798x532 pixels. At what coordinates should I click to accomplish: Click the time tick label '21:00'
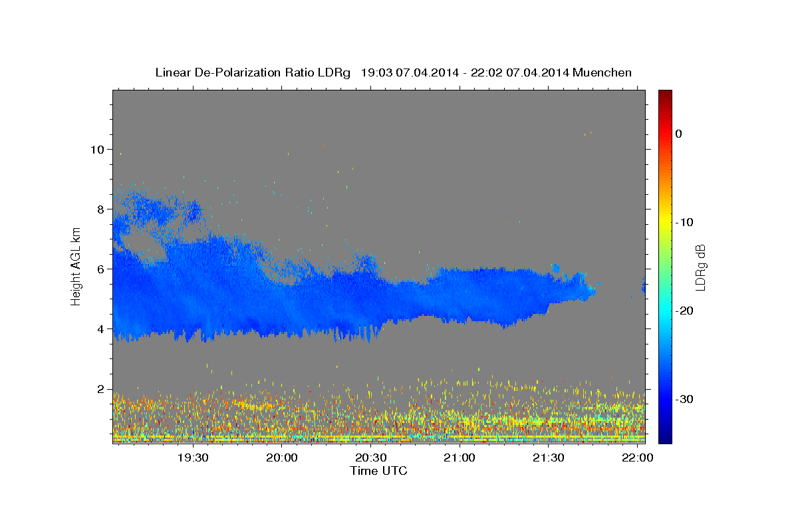coord(460,458)
